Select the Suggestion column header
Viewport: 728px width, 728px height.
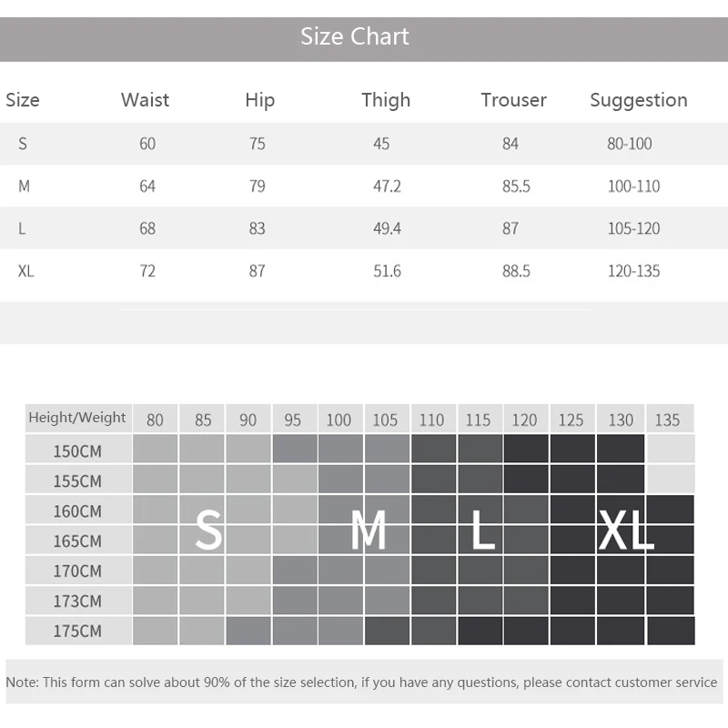click(x=638, y=100)
